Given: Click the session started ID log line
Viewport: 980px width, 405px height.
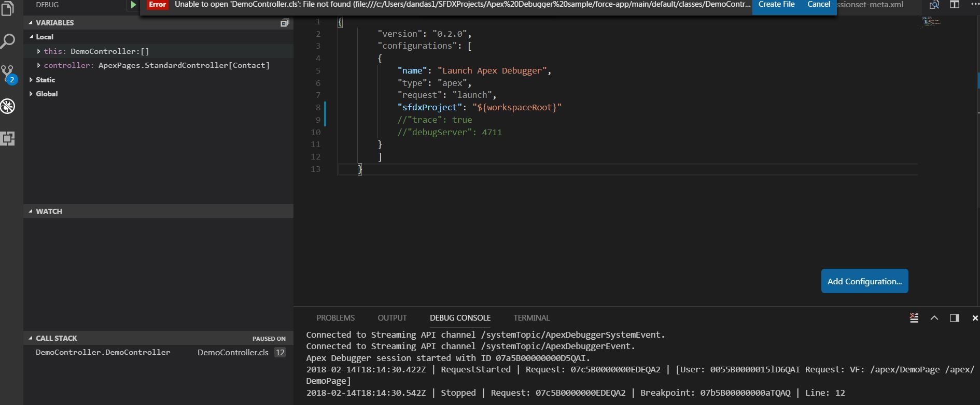Looking at the screenshot, I should pos(448,358).
